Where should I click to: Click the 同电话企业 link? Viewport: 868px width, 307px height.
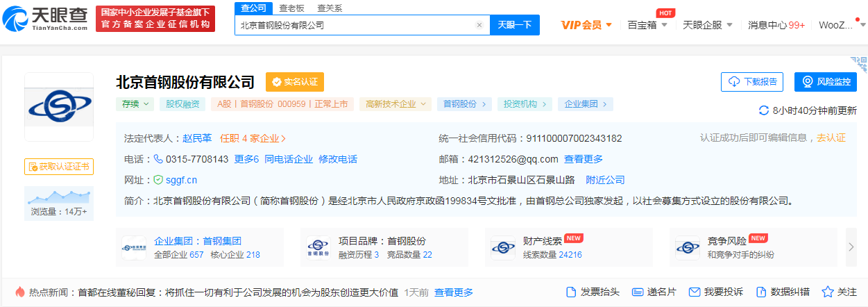tap(289, 159)
